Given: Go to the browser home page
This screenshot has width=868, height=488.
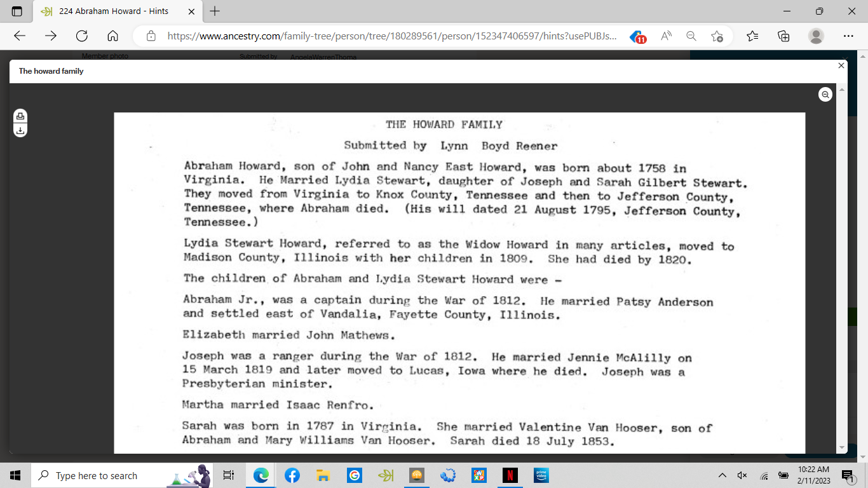Looking at the screenshot, I should (x=113, y=36).
